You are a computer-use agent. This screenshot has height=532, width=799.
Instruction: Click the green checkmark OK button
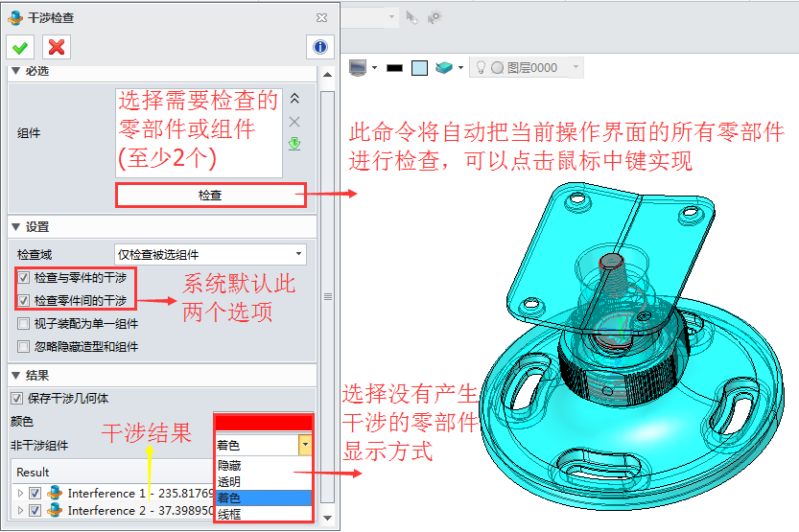pos(20,47)
